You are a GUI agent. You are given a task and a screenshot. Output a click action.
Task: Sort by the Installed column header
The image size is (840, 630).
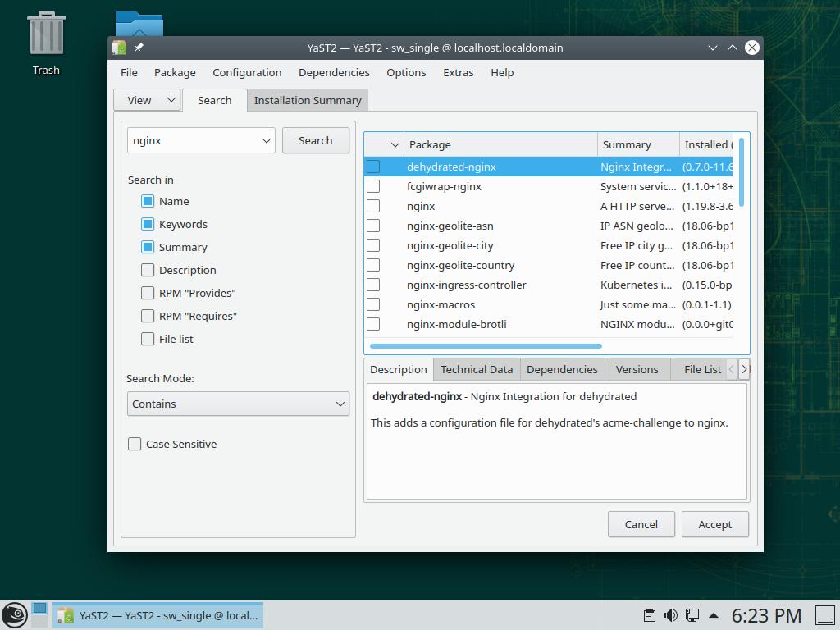706,144
